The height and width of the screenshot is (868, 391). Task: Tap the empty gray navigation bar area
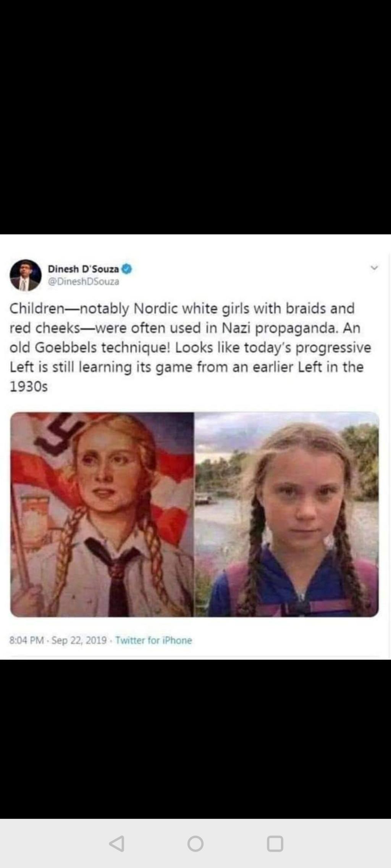point(336,844)
